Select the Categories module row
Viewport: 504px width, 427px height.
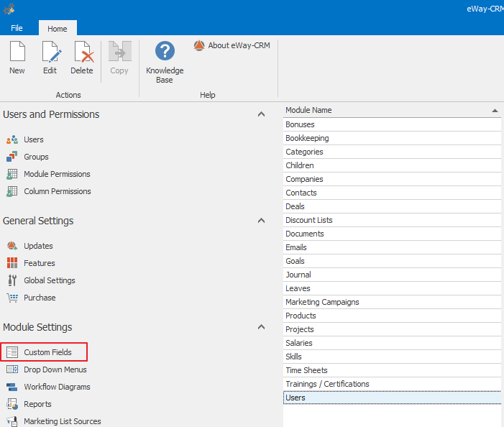click(392, 152)
